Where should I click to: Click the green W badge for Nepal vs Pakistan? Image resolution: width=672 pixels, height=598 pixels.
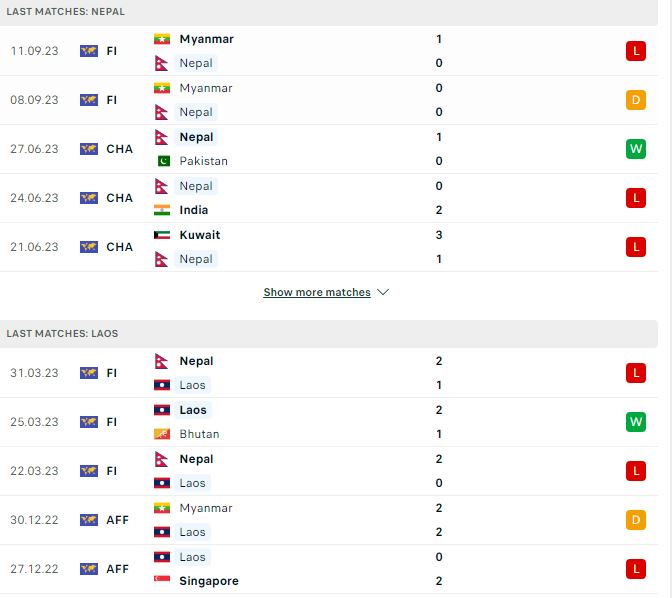click(636, 149)
